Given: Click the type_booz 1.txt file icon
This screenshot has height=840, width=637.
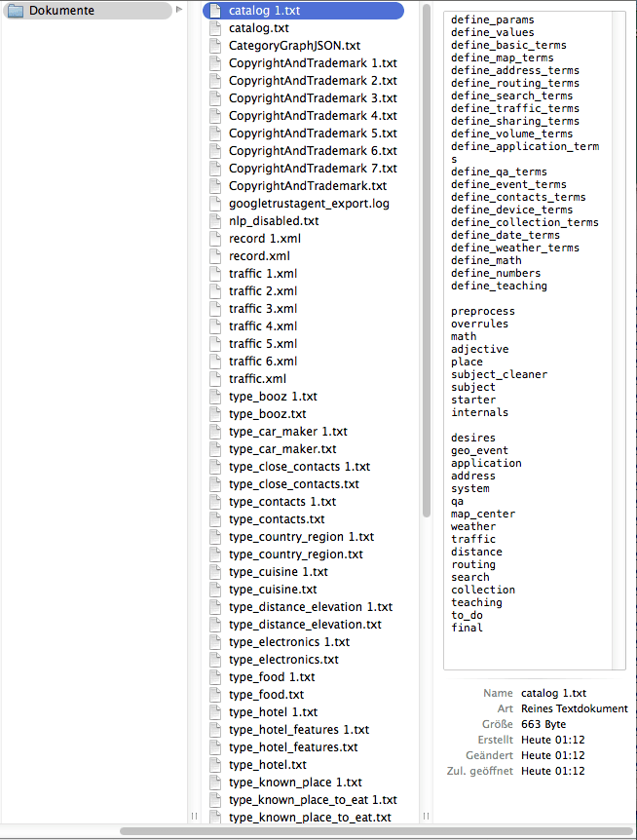Looking at the screenshot, I should (x=215, y=397).
